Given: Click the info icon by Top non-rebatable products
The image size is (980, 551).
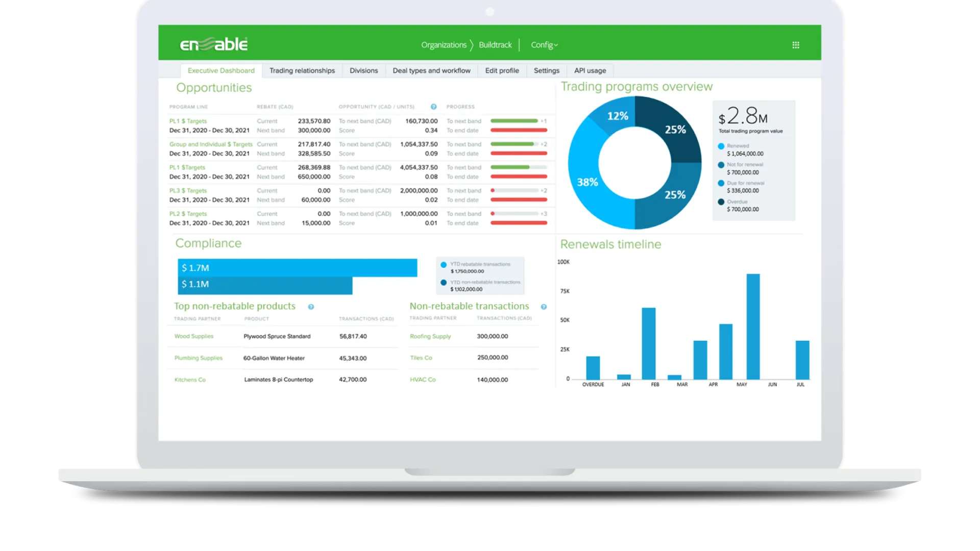Looking at the screenshot, I should 311,306.
